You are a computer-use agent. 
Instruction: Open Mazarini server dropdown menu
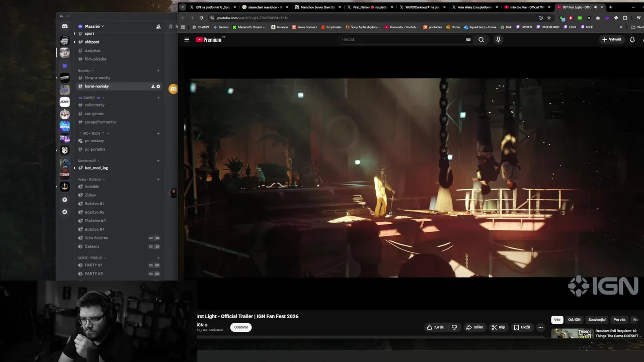[94, 26]
